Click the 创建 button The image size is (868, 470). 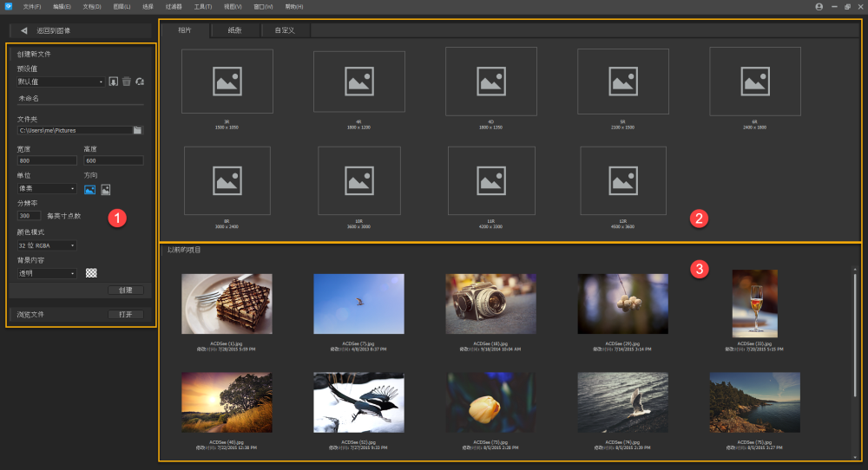point(125,290)
